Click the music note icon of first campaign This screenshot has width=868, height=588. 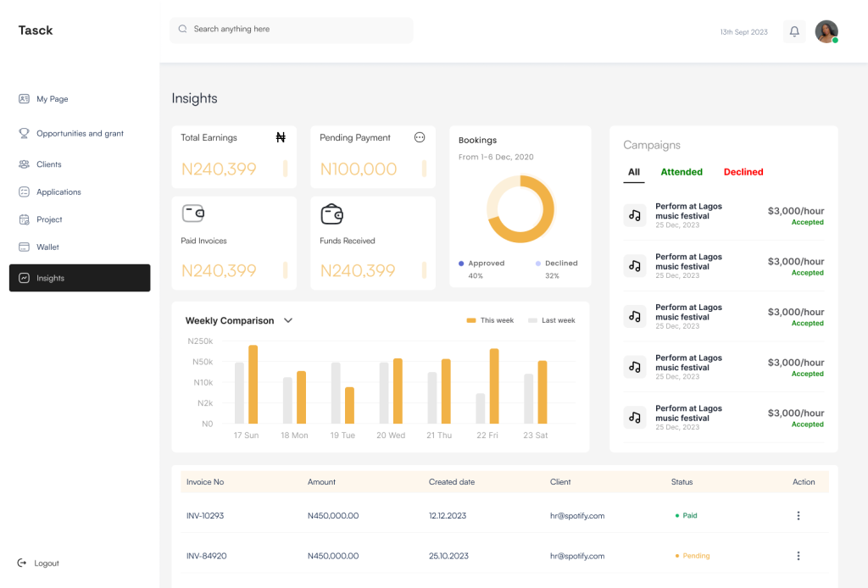[x=634, y=215]
